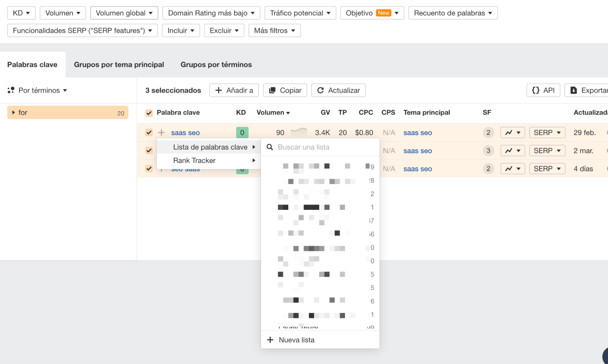Click the search magnifier in list popup
The height and width of the screenshot is (364, 608).
[x=269, y=147]
